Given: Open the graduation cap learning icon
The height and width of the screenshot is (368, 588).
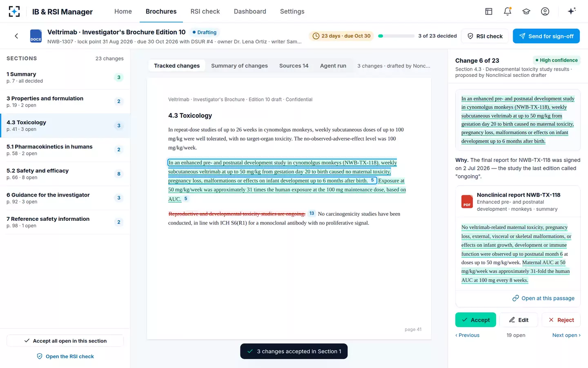Looking at the screenshot, I should 526,11.
